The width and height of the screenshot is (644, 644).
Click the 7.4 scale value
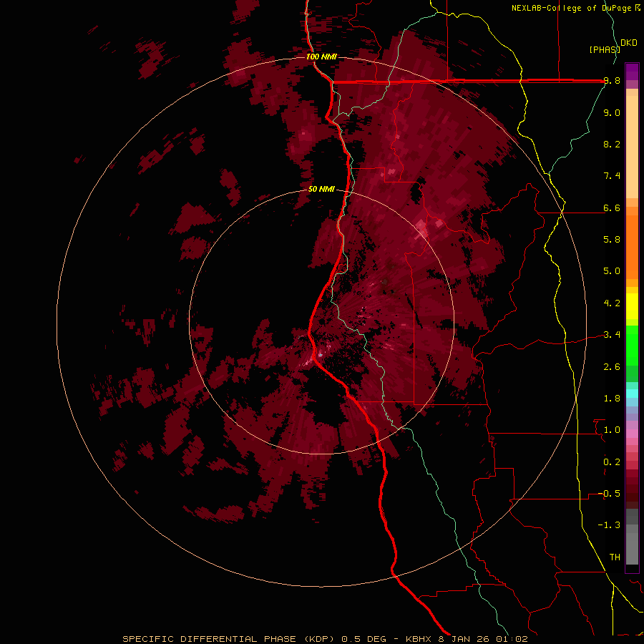click(612, 176)
